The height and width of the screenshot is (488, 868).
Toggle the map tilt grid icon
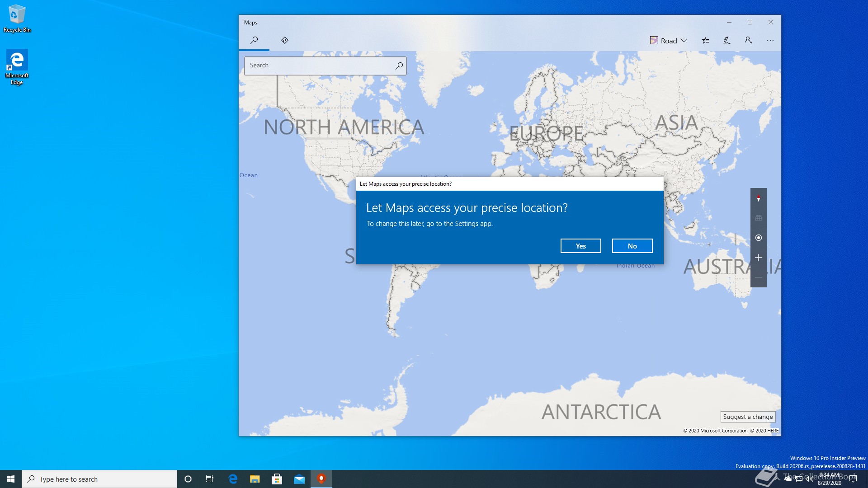tap(759, 218)
